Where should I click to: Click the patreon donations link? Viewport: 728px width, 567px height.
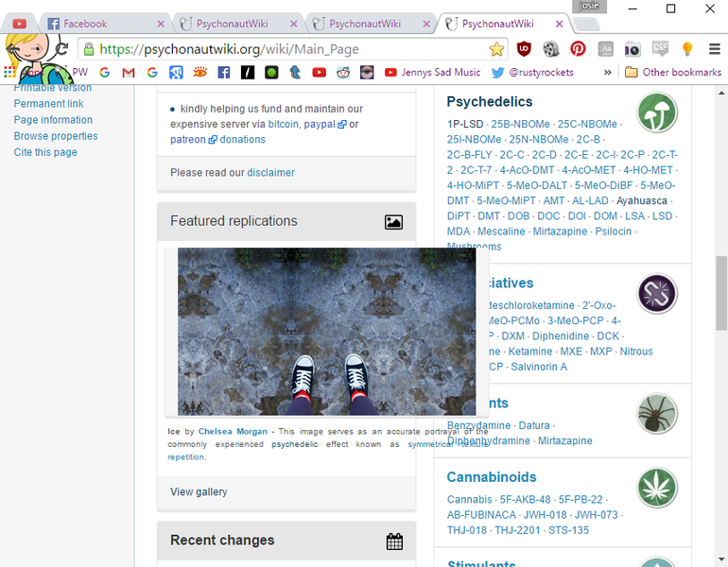click(x=217, y=139)
